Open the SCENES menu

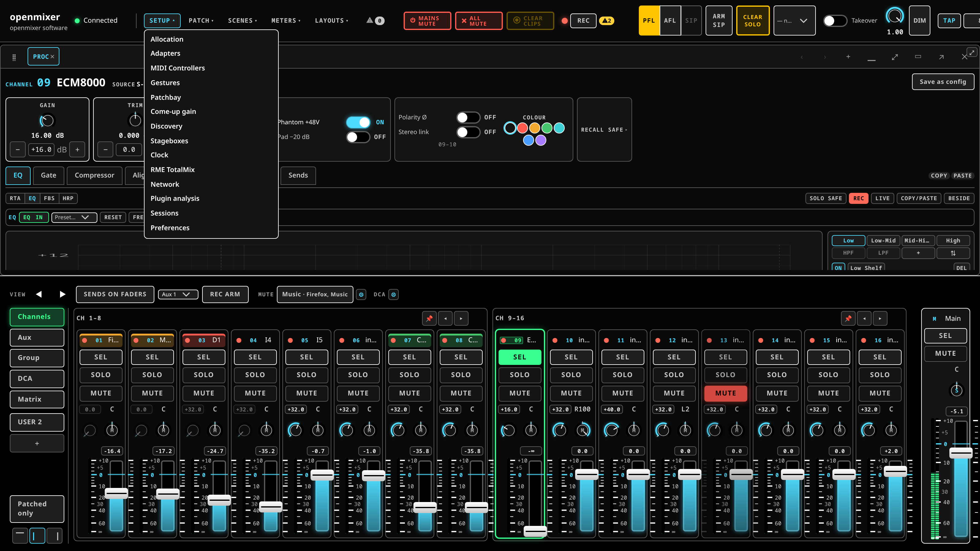[242, 21]
